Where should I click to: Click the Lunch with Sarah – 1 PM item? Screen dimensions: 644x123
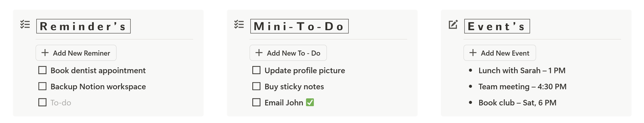pos(522,70)
